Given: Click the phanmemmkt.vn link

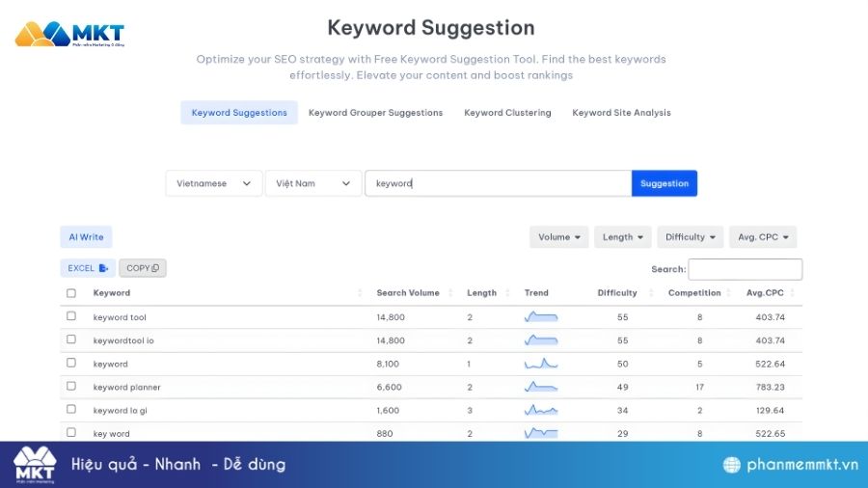Looking at the screenshot, I should pos(802,465).
